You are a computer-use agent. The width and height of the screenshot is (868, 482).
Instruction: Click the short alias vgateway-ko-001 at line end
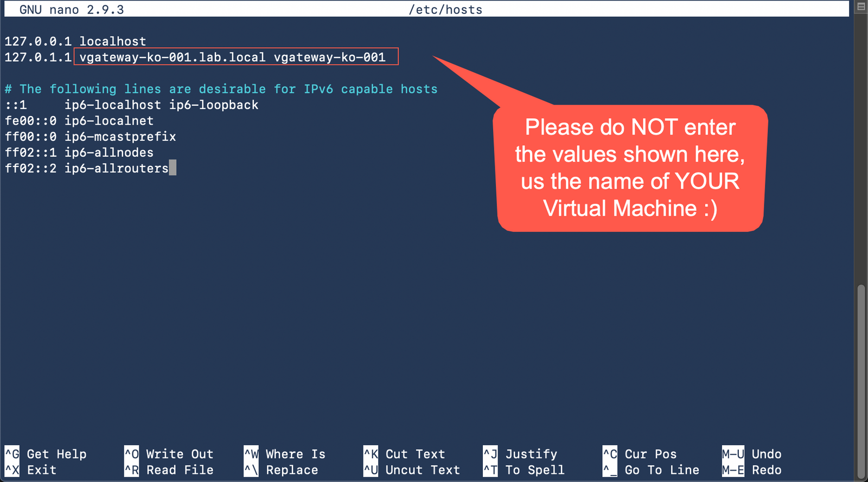click(330, 57)
